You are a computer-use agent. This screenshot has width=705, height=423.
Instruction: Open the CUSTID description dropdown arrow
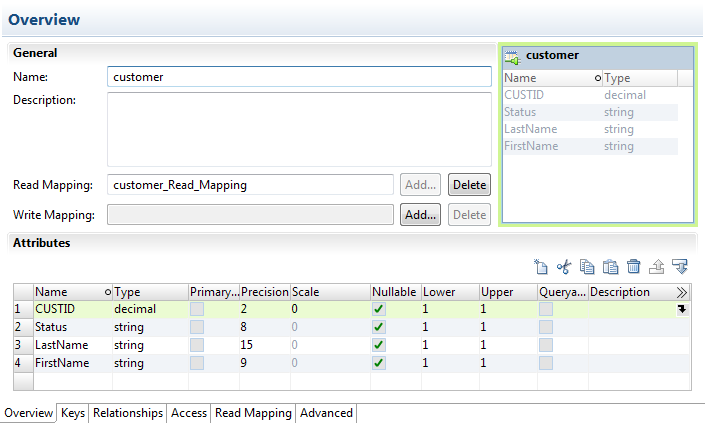click(x=682, y=310)
